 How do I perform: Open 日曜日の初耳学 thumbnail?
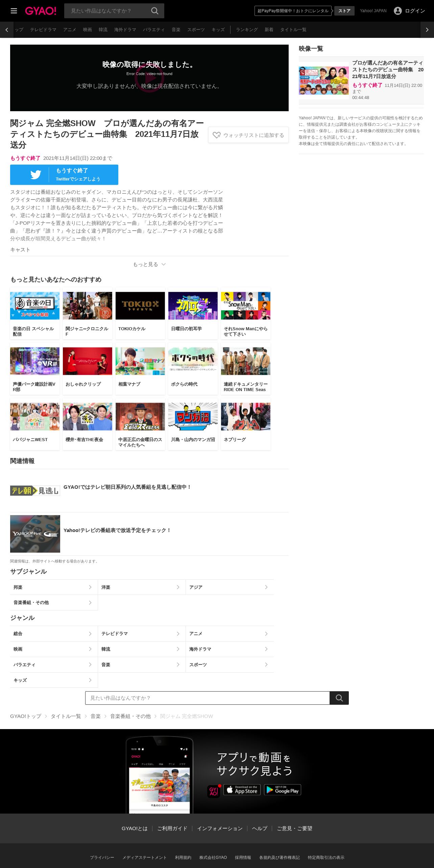click(x=193, y=306)
